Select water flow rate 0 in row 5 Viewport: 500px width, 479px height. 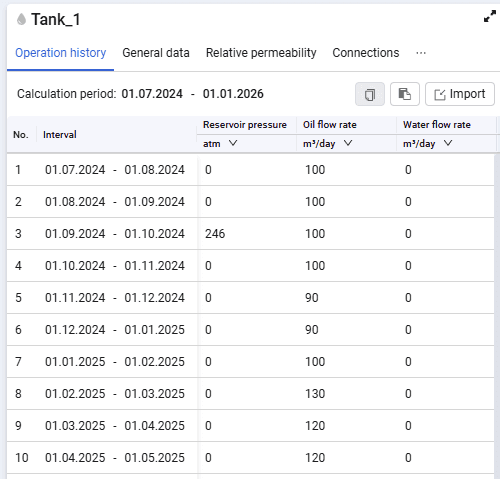point(445,298)
